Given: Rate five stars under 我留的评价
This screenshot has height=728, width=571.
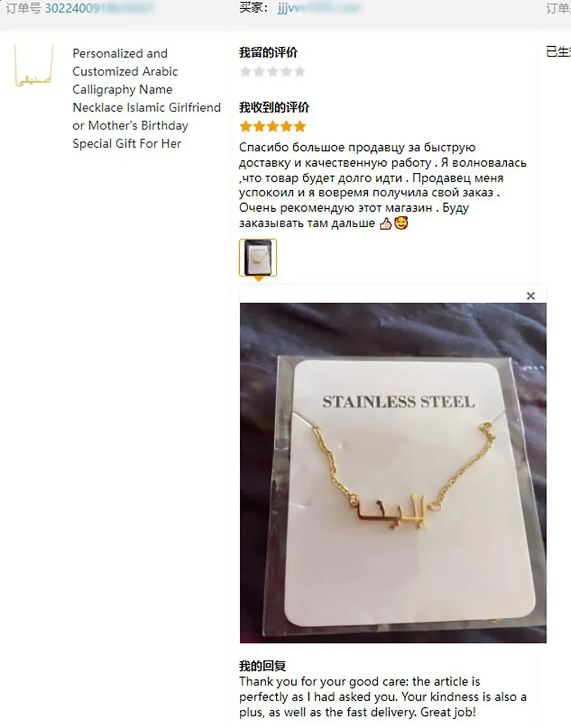Looking at the screenshot, I should coord(300,71).
